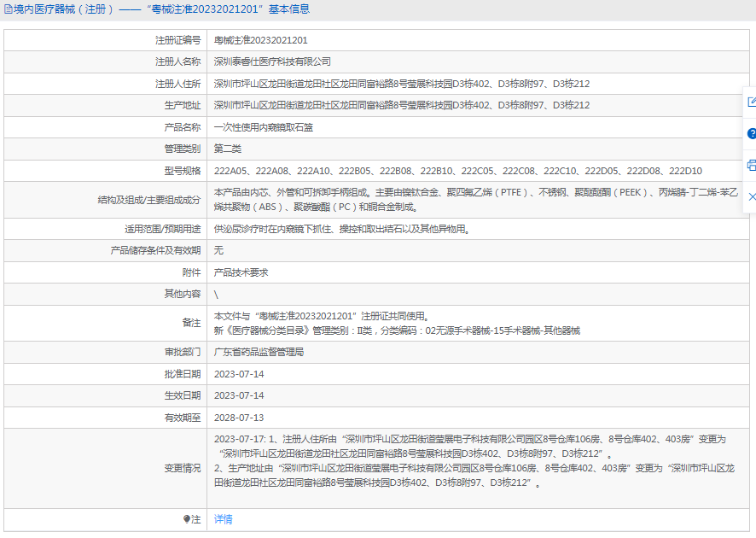Screen dimensions: 756x538
Task: Open the help question mark icon
Action: (751, 134)
